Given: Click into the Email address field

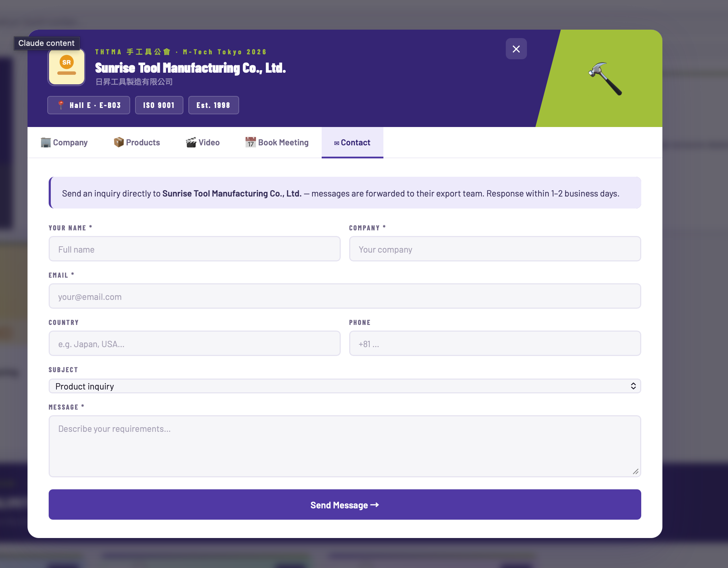Looking at the screenshot, I should [x=345, y=296].
